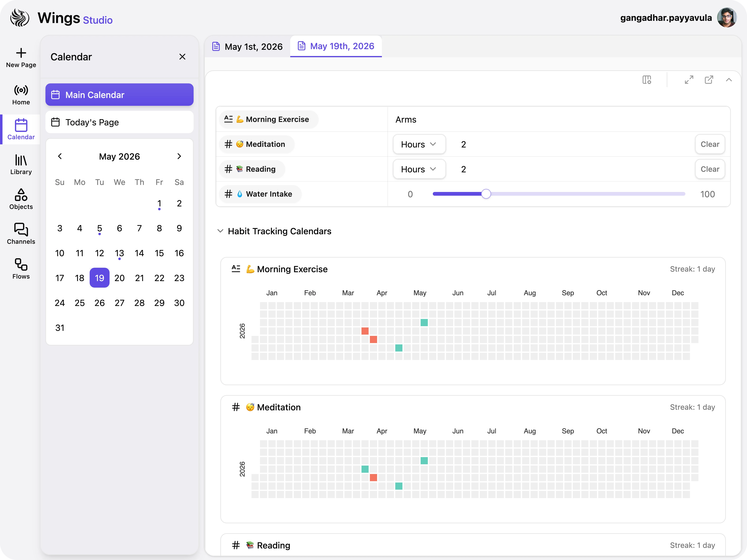The width and height of the screenshot is (747, 560).
Task: Click text icon in Morning Exercise tracker header
Action: click(236, 269)
